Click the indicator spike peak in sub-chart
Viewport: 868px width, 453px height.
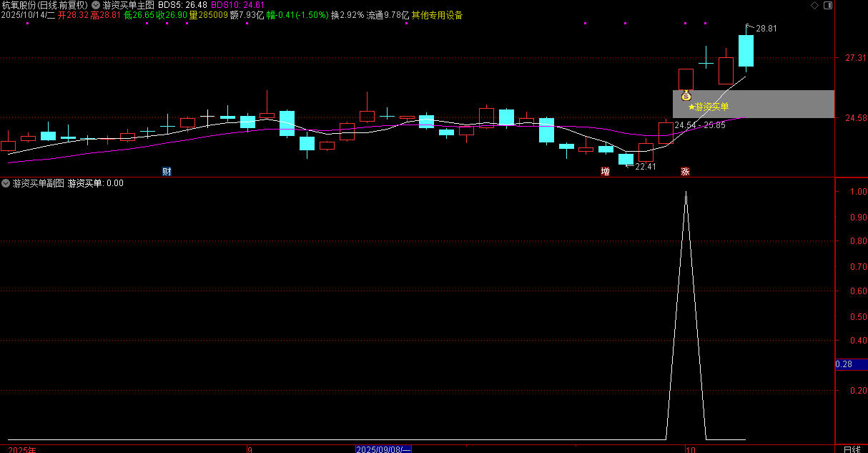pyautogui.click(x=686, y=192)
